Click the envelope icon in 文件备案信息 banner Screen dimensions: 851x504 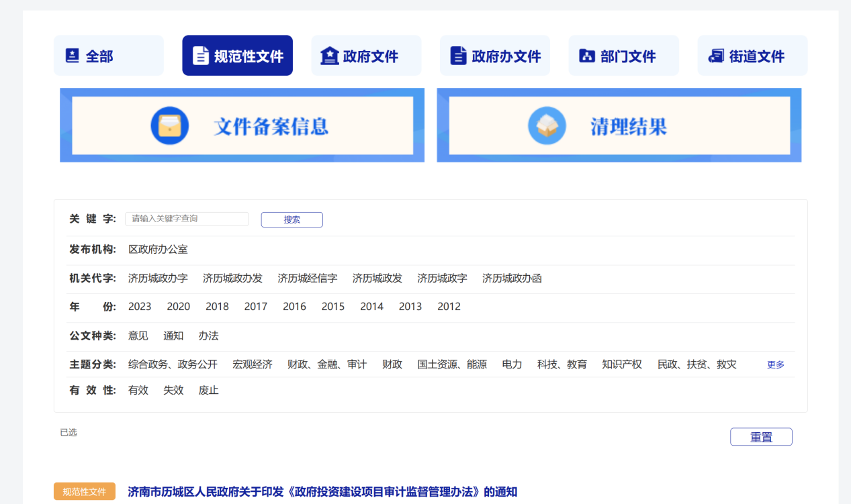[169, 125]
